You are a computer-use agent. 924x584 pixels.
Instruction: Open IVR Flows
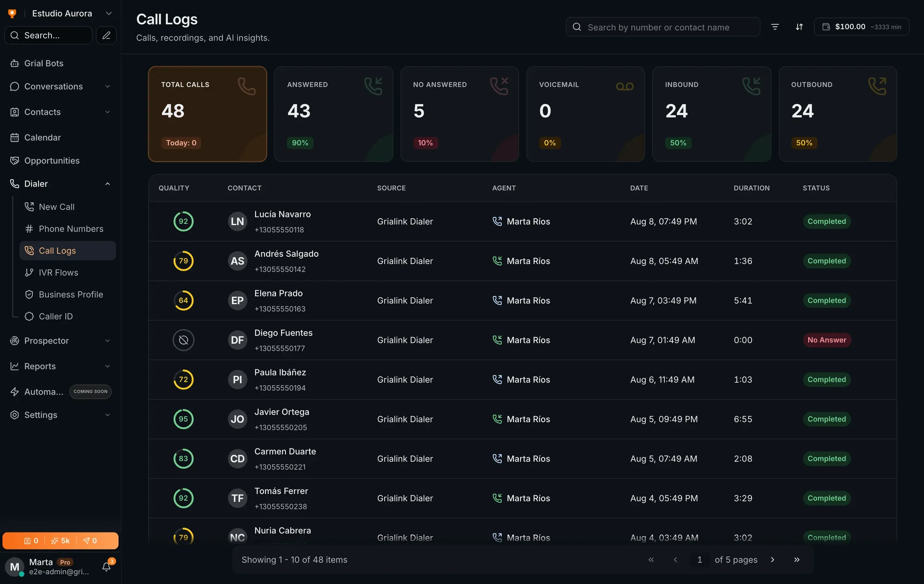coord(68,273)
